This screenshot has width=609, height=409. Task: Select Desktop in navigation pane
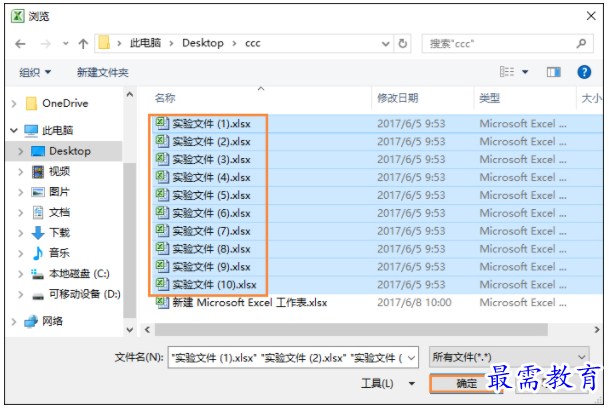[x=70, y=151]
